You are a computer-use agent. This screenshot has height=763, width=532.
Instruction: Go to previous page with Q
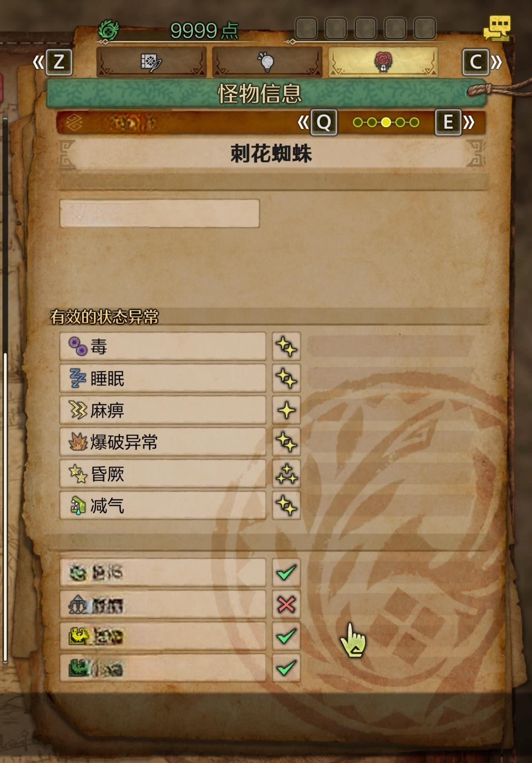click(324, 122)
